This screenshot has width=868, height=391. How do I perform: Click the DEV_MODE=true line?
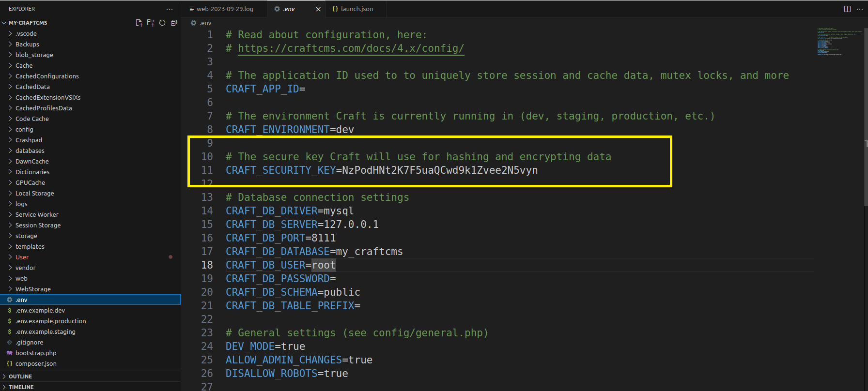coord(265,346)
